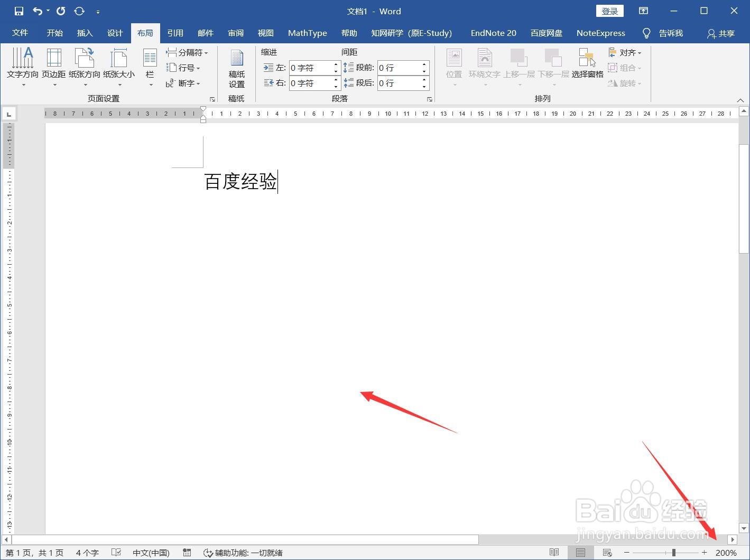Switch to Web Layout view
750x560 pixels.
point(607,552)
